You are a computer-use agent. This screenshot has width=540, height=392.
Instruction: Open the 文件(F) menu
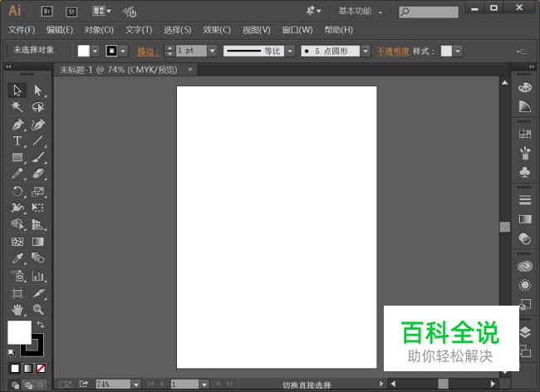[x=22, y=30]
